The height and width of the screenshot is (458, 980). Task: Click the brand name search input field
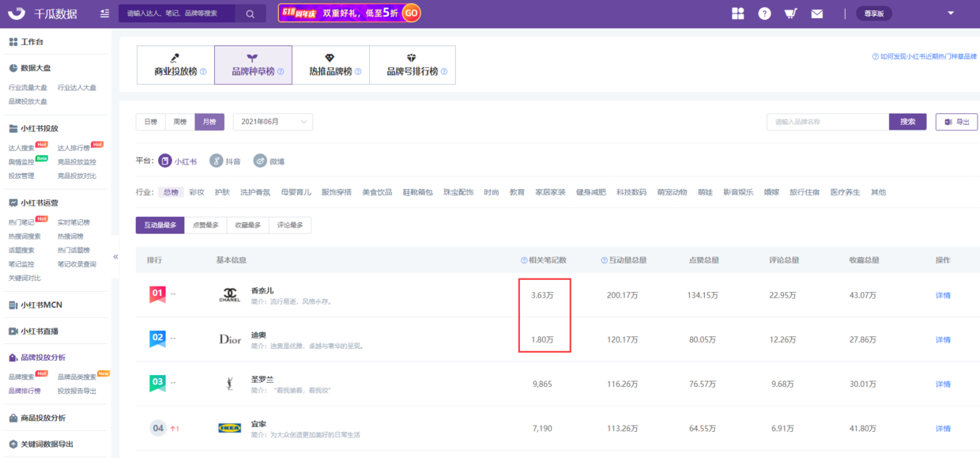[827, 122]
